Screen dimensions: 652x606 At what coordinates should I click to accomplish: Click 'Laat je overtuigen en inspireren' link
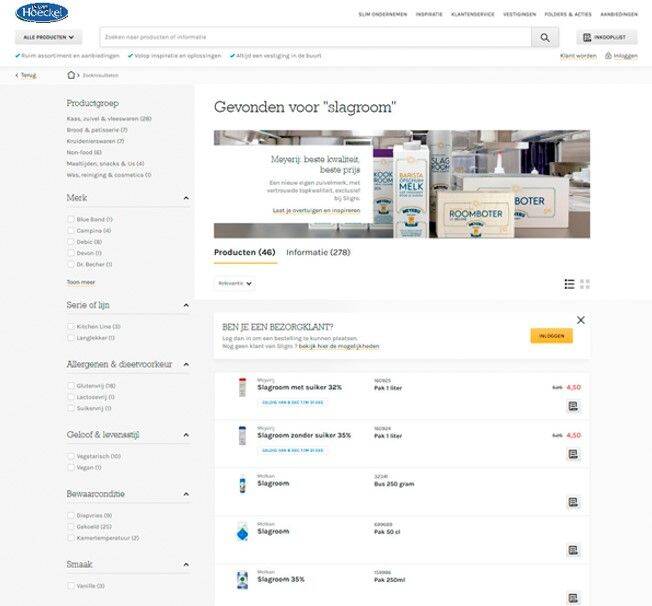(316, 210)
